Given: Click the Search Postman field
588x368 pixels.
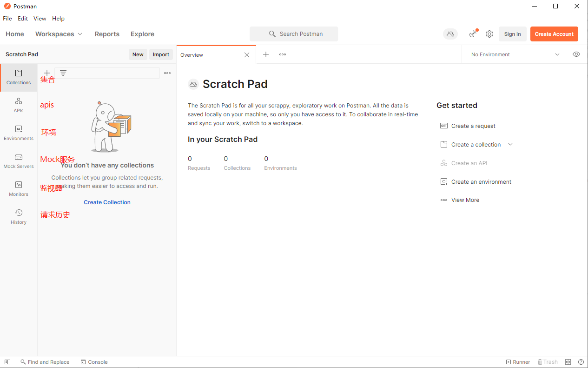Looking at the screenshot, I should coord(294,34).
